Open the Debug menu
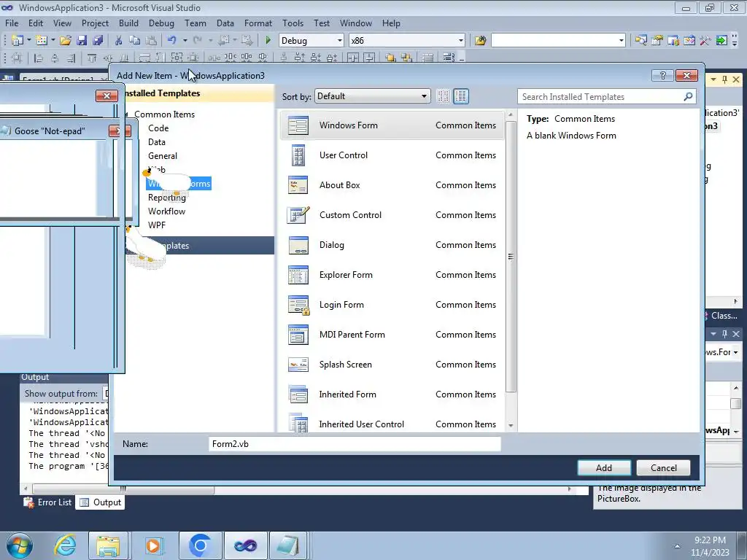This screenshot has width=747, height=560. point(161,23)
